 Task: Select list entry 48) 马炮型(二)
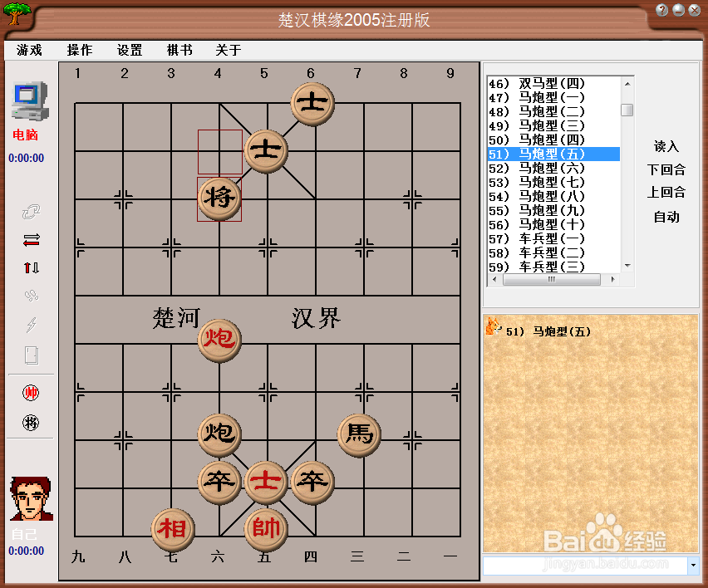point(553,112)
